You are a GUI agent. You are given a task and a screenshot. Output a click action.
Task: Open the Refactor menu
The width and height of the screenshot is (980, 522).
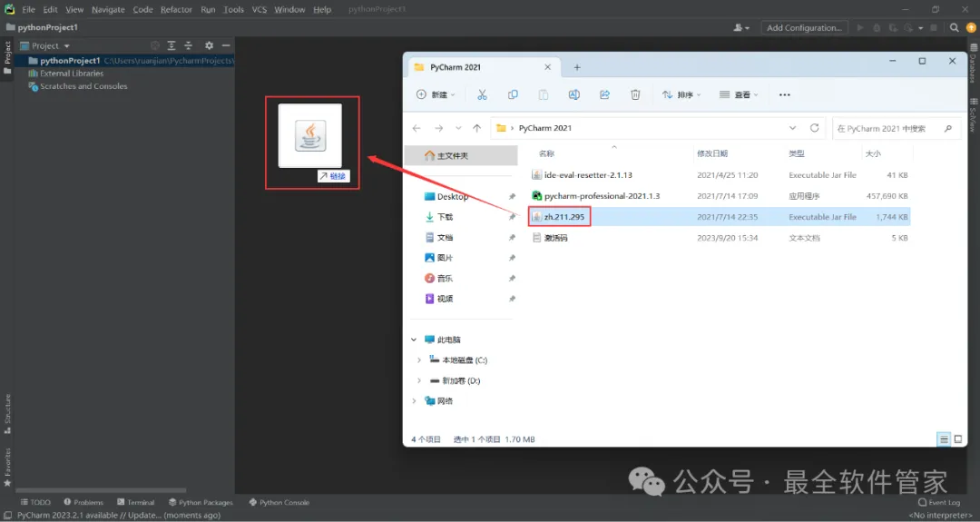tap(176, 9)
